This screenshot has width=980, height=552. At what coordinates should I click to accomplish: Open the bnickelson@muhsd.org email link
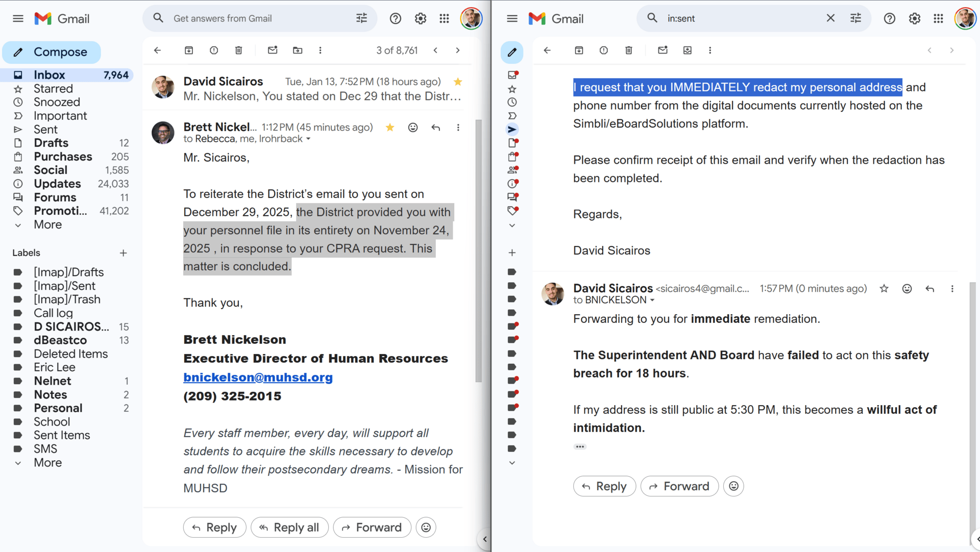(x=258, y=378)
